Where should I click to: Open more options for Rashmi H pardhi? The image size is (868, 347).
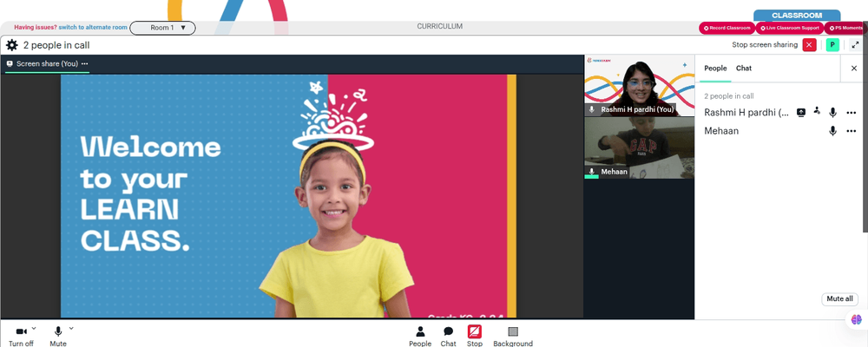(x=852, y=113)
